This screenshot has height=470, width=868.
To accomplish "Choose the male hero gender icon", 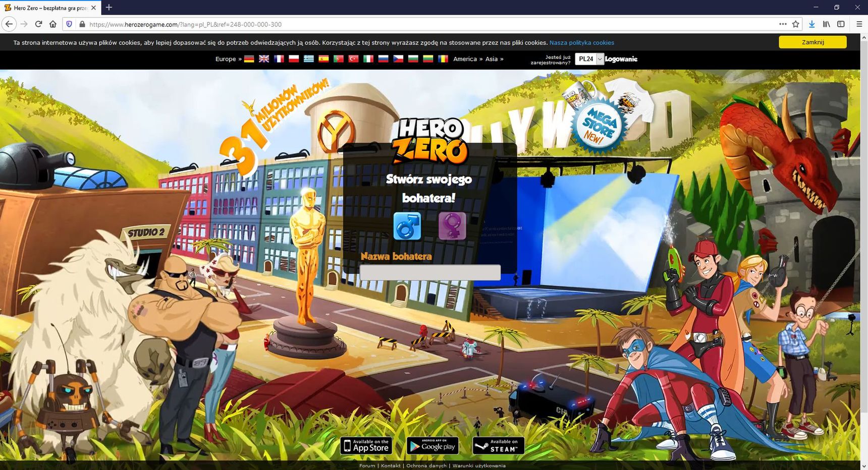I will point(407,226).
